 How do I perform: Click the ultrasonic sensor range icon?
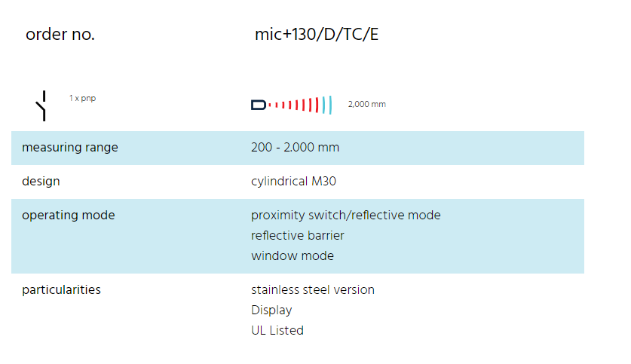pyautogui.click(x=292, y=105)
